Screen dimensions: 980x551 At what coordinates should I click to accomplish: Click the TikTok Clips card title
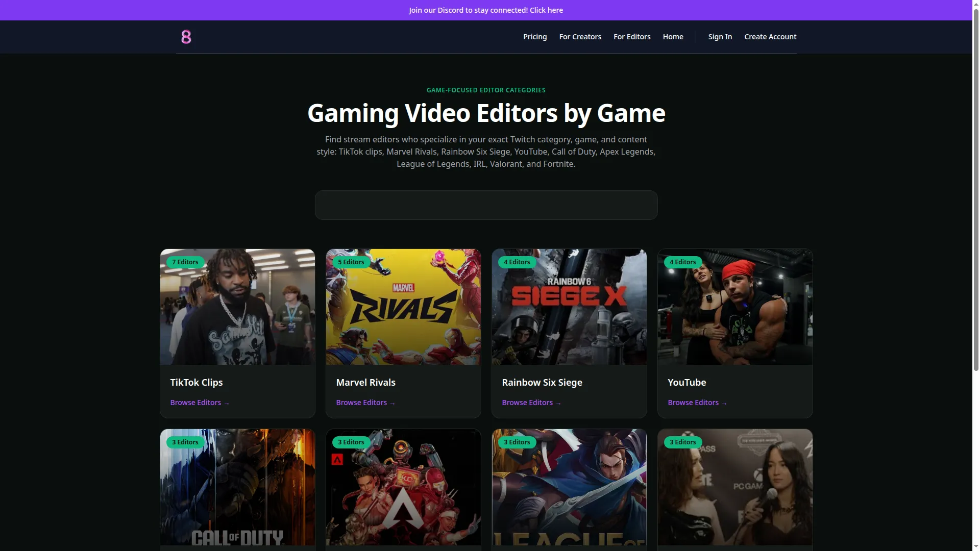pyautogui.click(x=197, y=382)
